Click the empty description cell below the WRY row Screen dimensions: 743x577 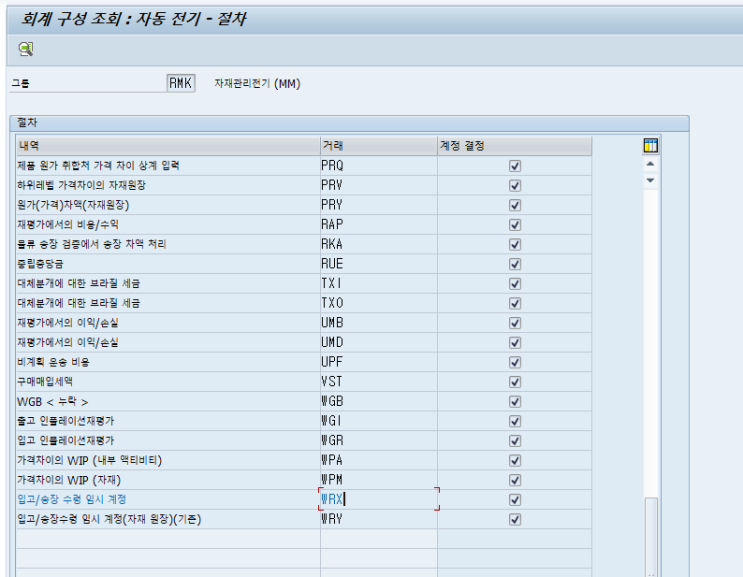[x=168, y=539]
